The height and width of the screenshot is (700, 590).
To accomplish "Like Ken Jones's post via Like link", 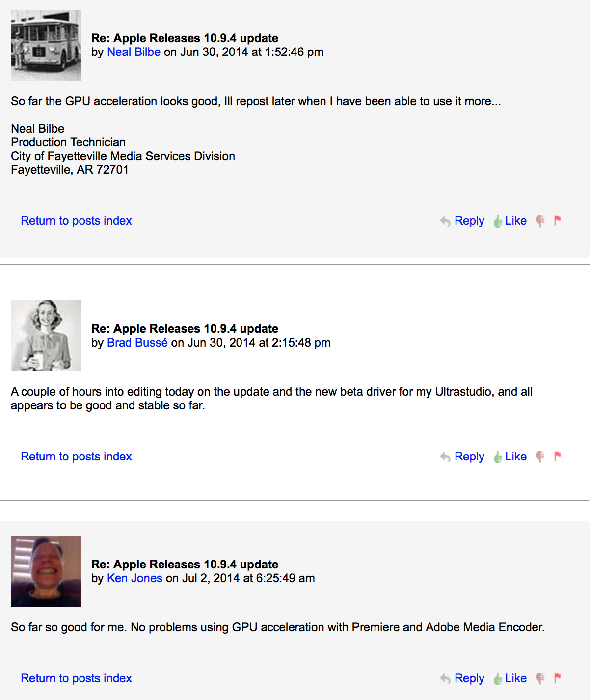I will pyautogui.click(x=515, y=678).
